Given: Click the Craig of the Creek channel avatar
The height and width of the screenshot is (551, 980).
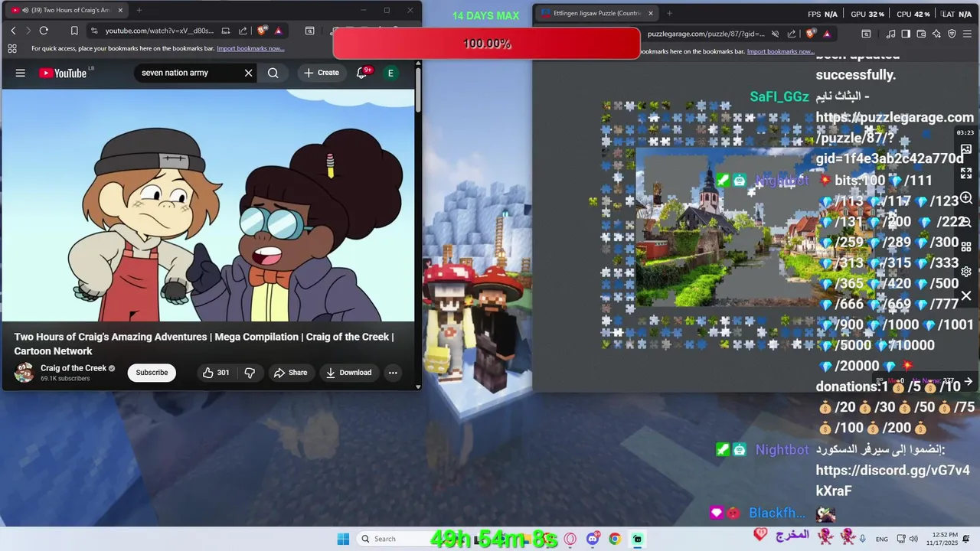Looking at the screenshot, I should [24, 373].
